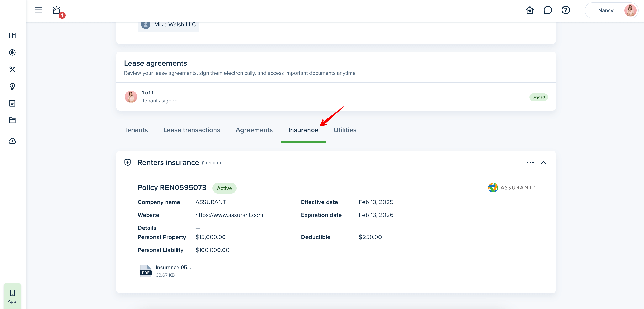Click the Active policy status badge
The height and width of the screenshot is (309, 644).
tap(224, 188)
